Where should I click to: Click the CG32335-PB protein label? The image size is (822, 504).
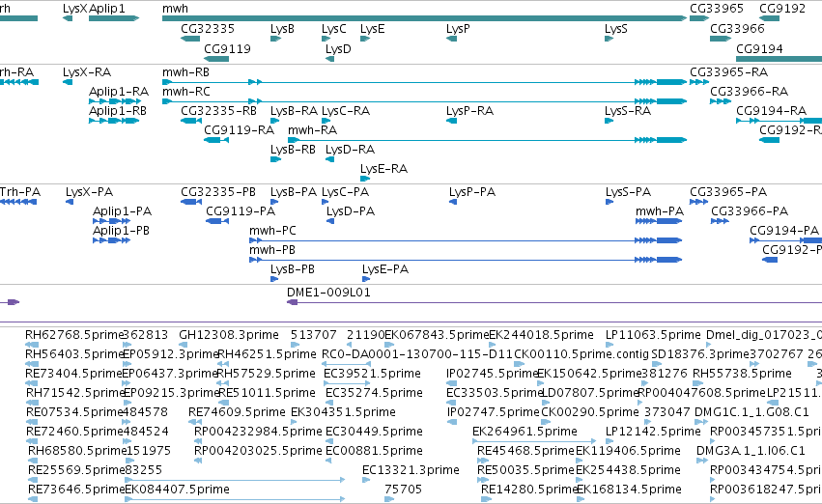pos(218,192)
